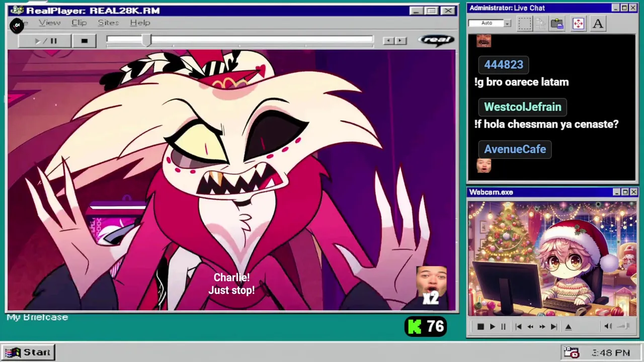Fast forward in the Webcam.exe player
The image size is (644, 362).
tap(542, 327)
